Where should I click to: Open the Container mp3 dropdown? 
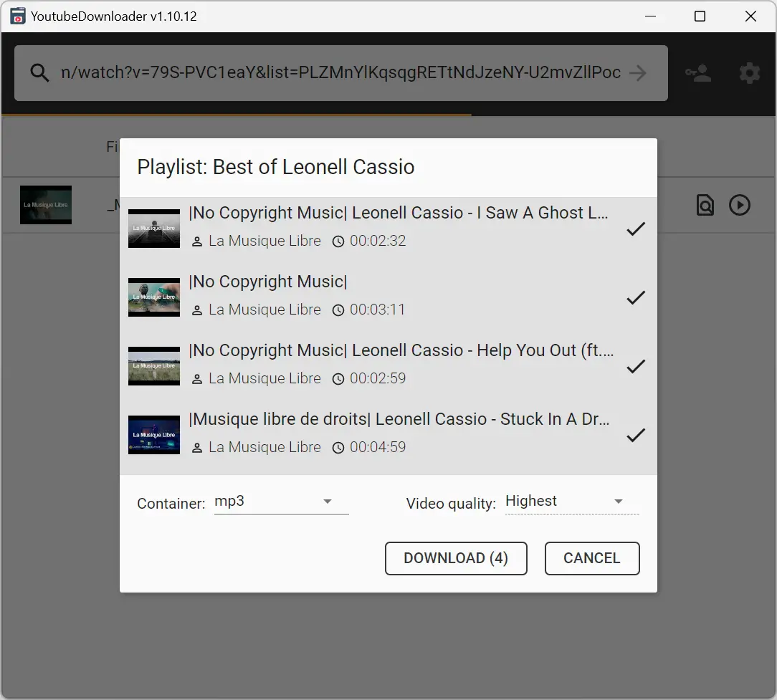(x=282, y=502)
